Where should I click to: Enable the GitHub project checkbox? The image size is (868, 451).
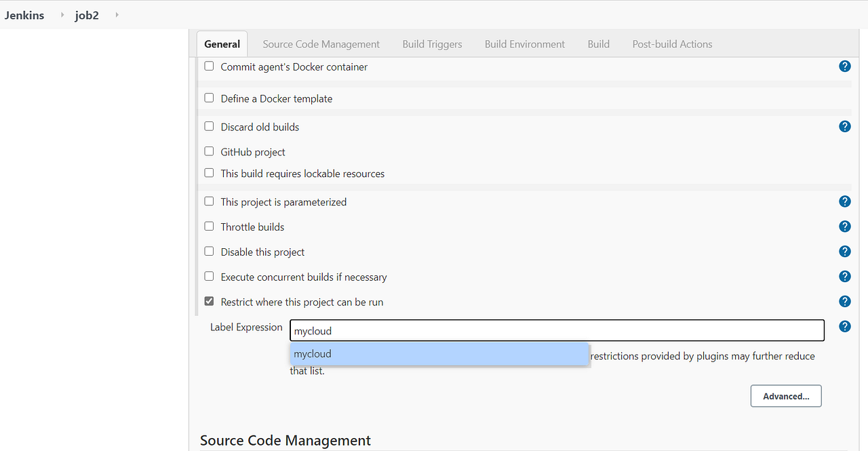pyautogui.click(x=209, y=151)
